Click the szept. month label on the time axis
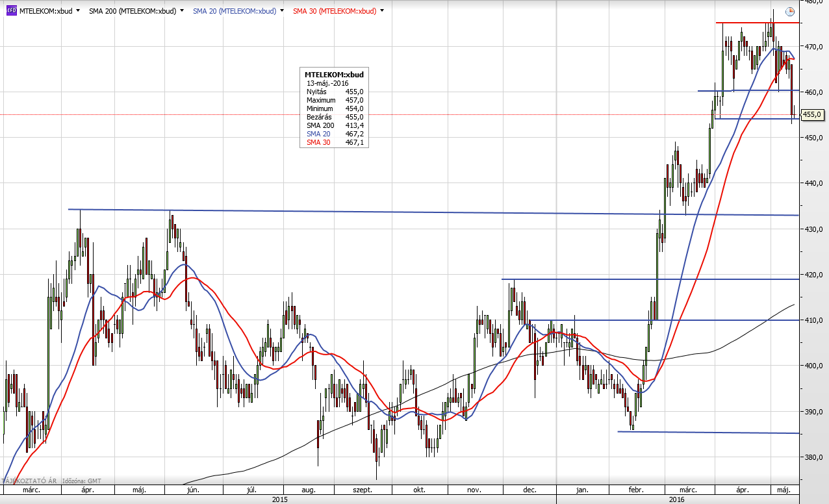Image resolution: width=829 pixels, height=504 pixels. coord(363,490)
